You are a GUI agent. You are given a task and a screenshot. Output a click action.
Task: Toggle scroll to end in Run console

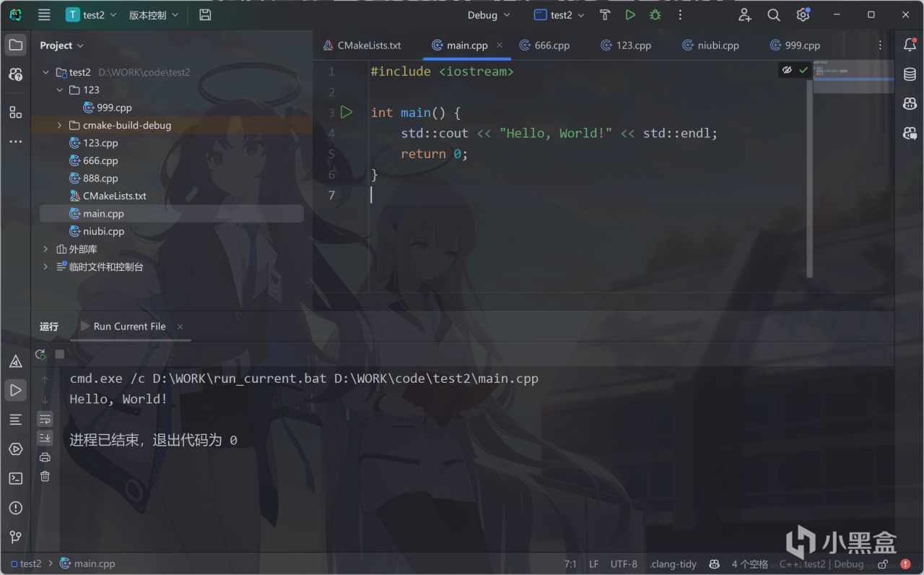pyautogui.click(x=45, y=438)
